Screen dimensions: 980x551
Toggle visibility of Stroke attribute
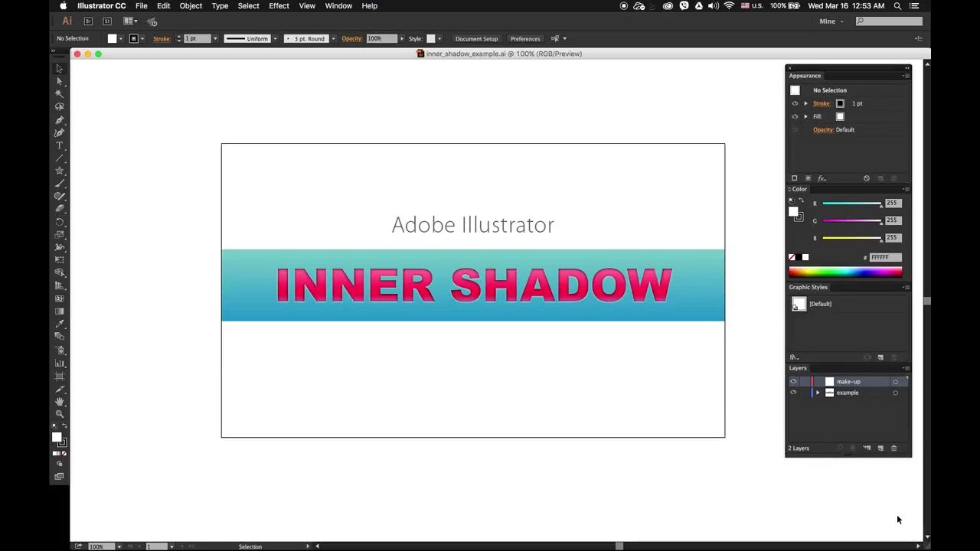(795, 103)
